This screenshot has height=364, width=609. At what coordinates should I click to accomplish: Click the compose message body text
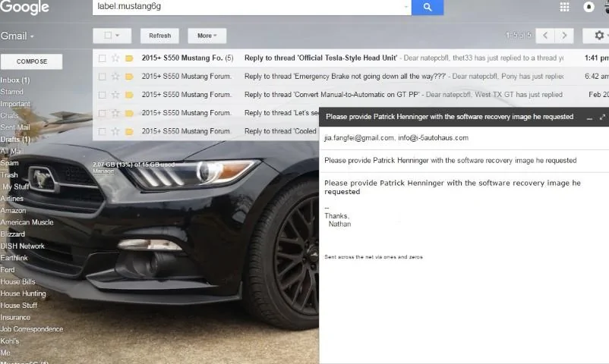453,187
